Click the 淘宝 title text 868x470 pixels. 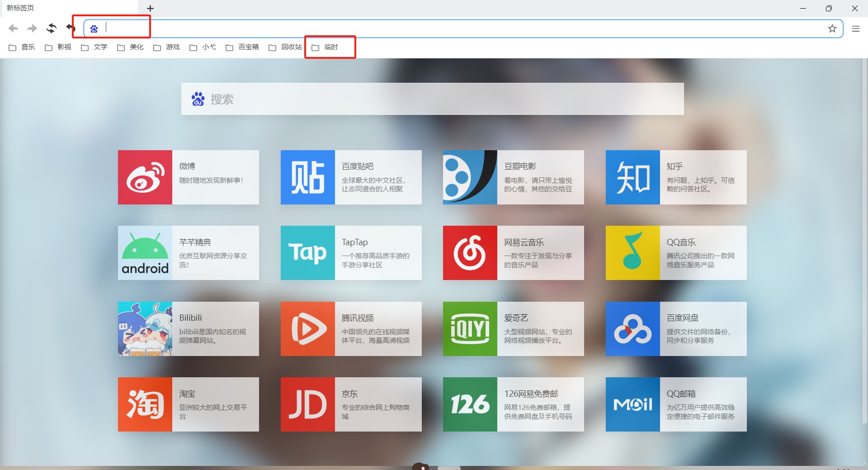click(x=187, y=394)
